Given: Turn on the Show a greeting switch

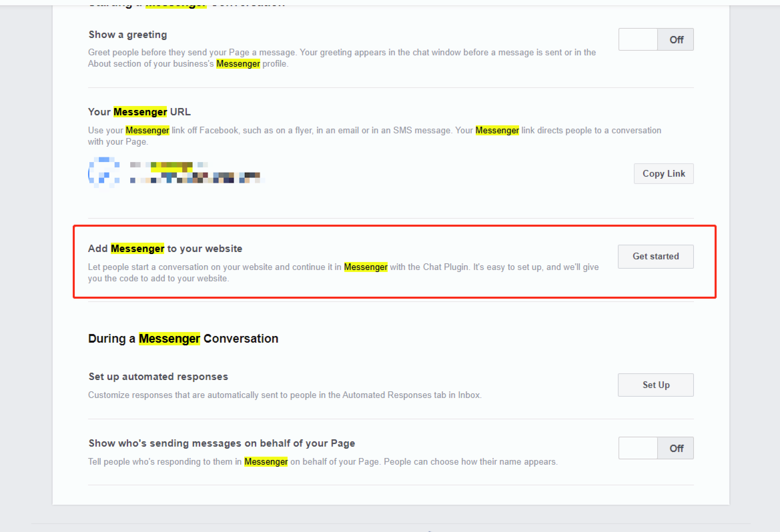Looking at the screenshot, I should tap(656, 39).
